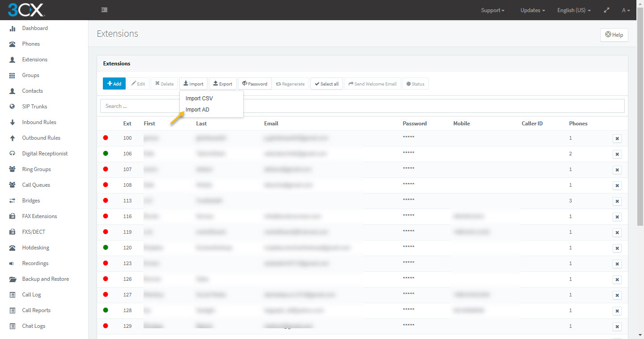View the Call Log
The image size is (644, 339).
pos(31,295)
